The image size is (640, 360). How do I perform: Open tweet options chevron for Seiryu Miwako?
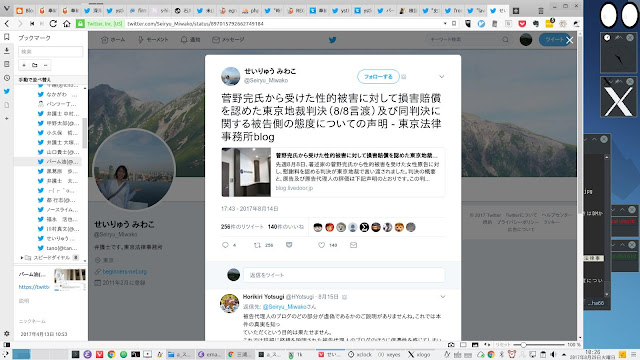point(442,76)
